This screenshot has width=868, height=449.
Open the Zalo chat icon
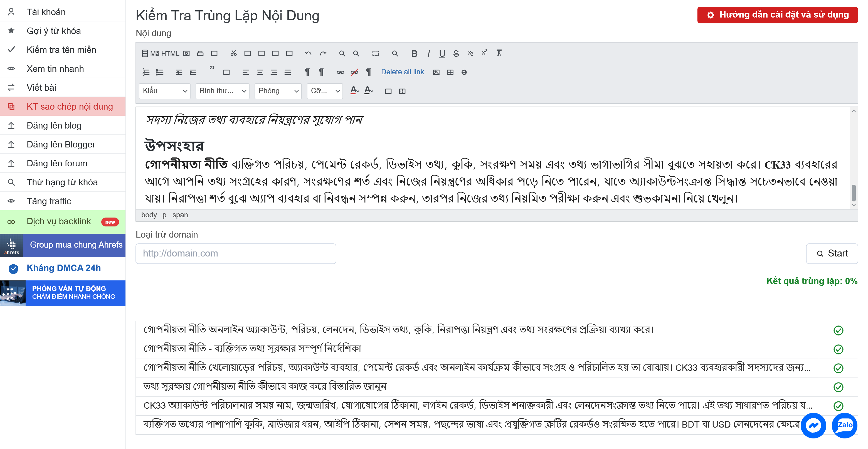(x=844, y=425)
